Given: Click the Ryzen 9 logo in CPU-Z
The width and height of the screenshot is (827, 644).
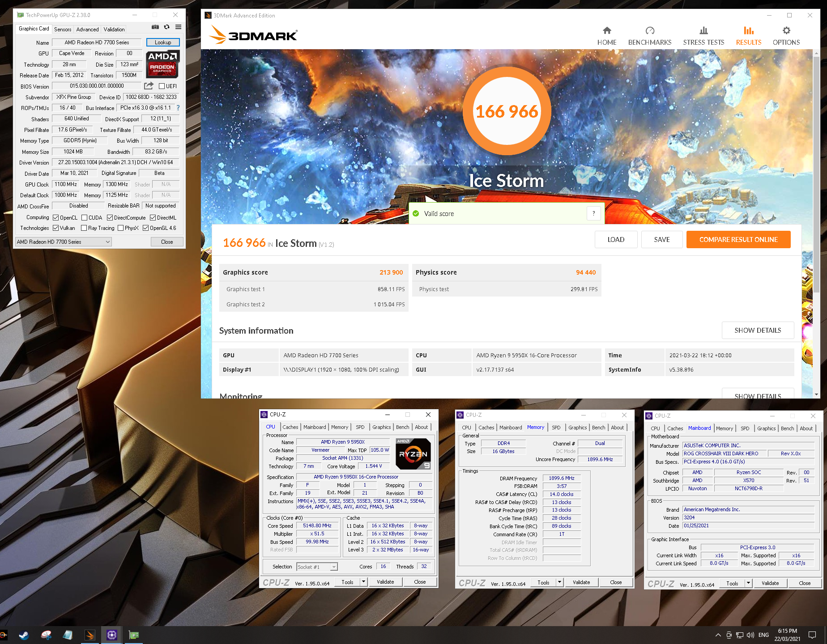Looking at the screenshot, I should click(x=413, y=453).
